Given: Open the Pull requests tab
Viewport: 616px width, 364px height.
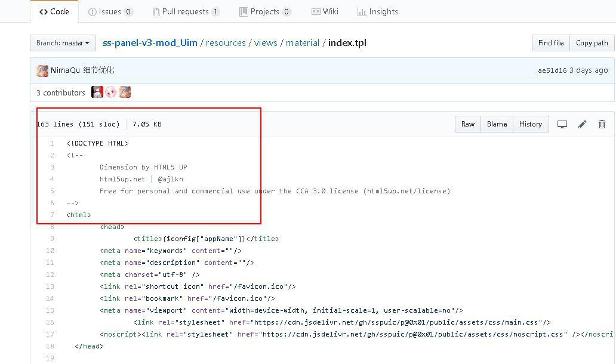Looking at the screenshot, I should tap(186, 11).
